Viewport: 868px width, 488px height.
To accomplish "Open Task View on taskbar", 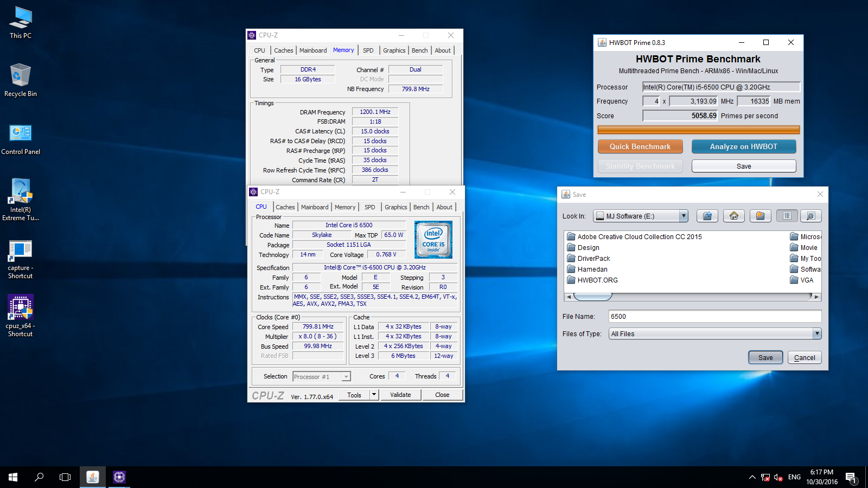I will [65, 477].
